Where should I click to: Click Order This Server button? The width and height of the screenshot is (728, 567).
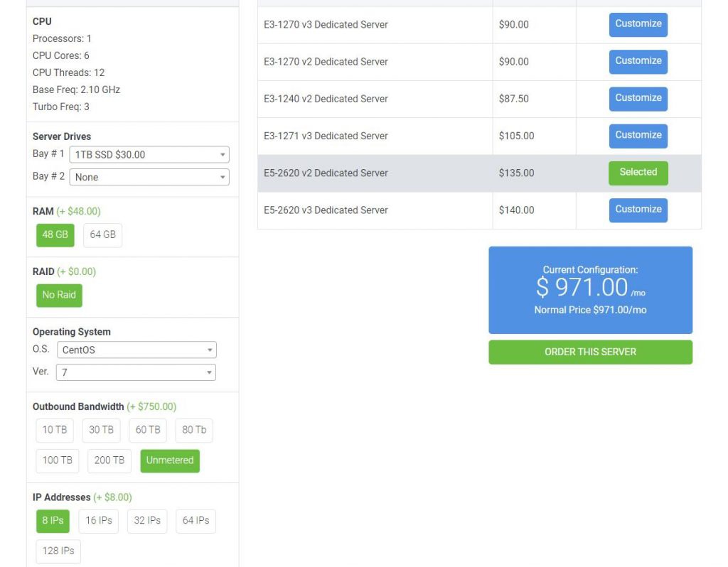(590, 352)
